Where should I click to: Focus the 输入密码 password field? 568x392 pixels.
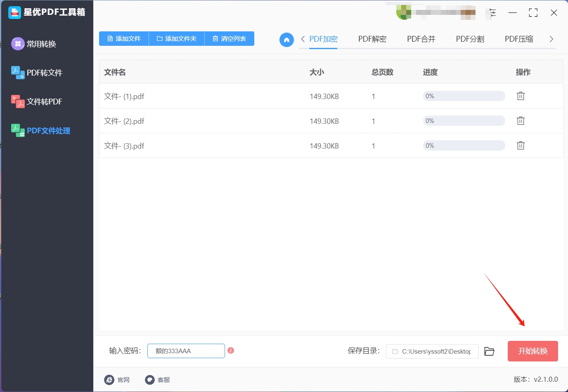coord(186,351)
